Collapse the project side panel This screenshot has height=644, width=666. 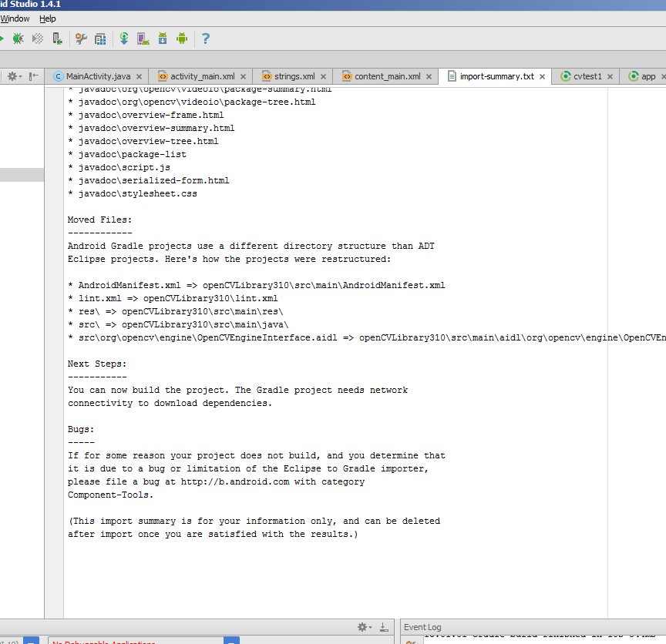(34, 76)
